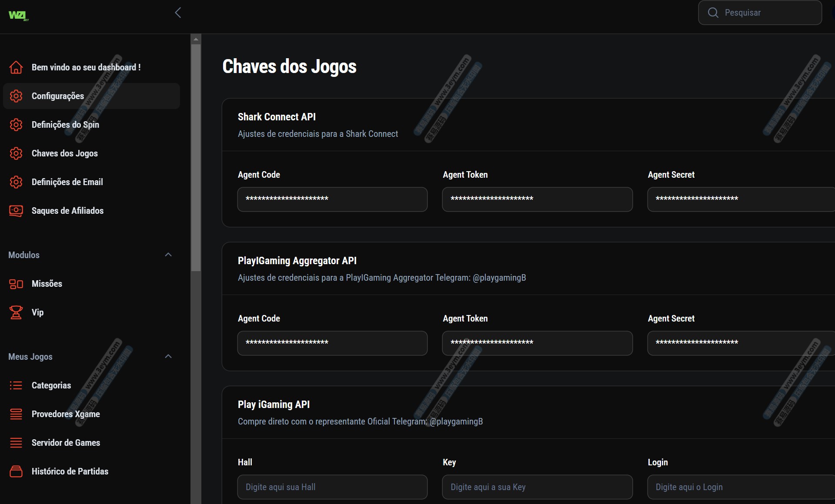
Task: Click the Histórico de Partidas icon
Action: [x=16, y=471]
